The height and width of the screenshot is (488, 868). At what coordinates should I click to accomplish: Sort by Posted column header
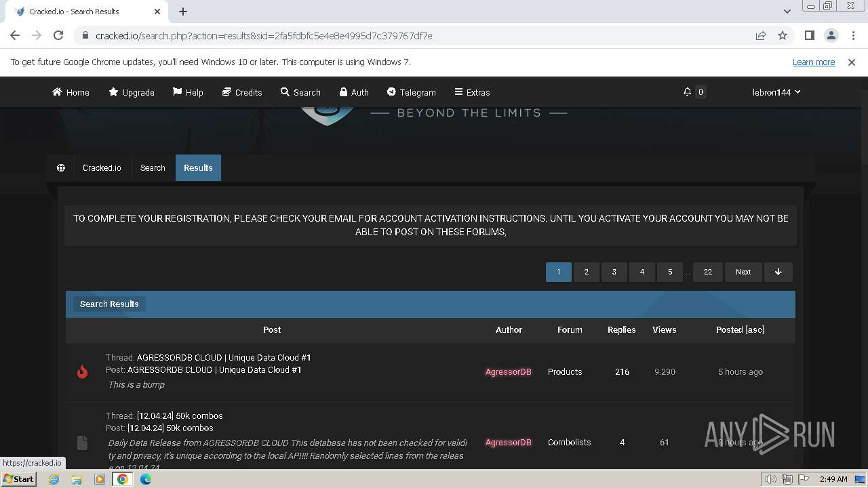point(729,329)
